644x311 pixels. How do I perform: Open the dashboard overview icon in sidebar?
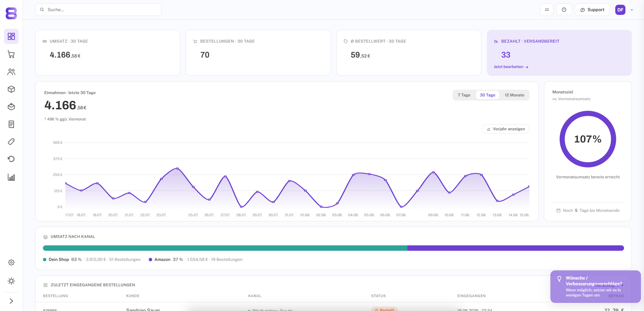[x=11, y=36]
